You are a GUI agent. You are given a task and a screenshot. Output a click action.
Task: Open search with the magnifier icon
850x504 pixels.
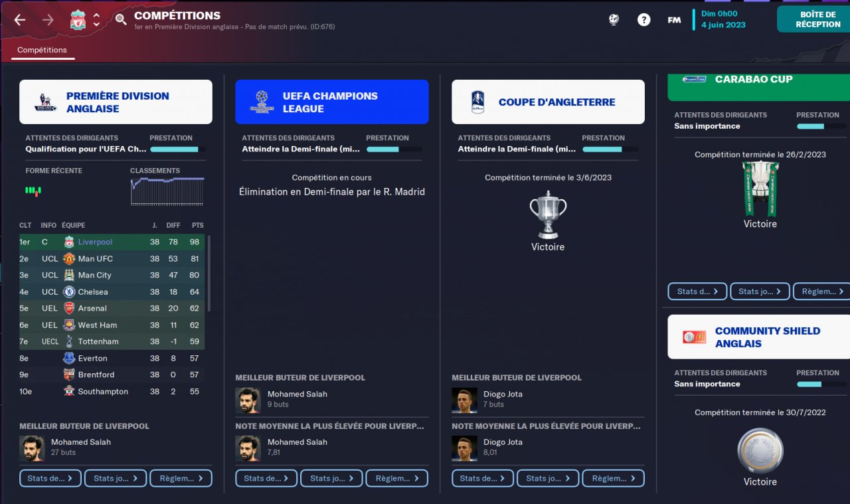[x=120, y=20]
